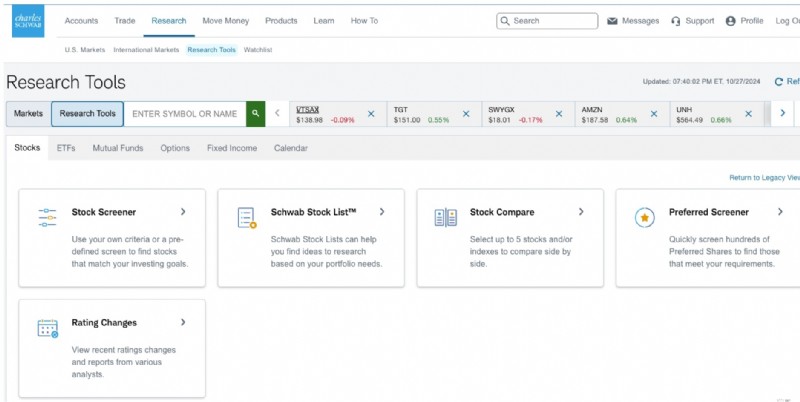
Task: Click the Schwab Stock List card title
Action: click(313, 212)
